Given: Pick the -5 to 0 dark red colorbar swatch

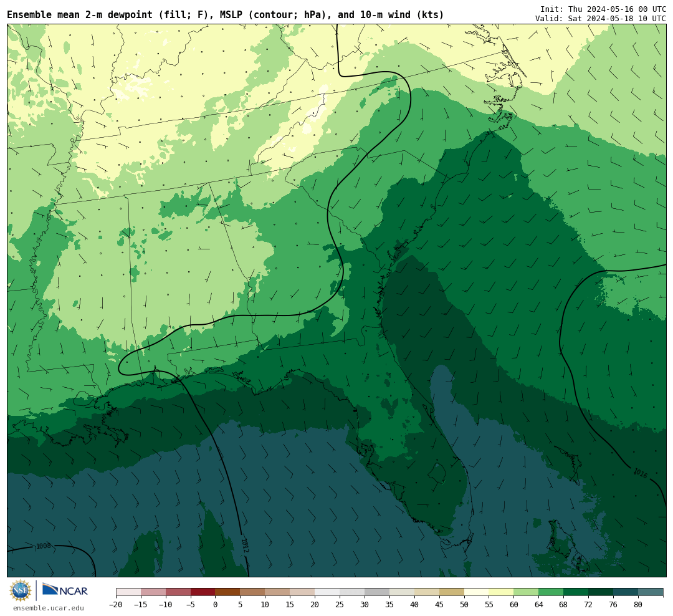Looking at the screenshot, I should pos(203,592).
